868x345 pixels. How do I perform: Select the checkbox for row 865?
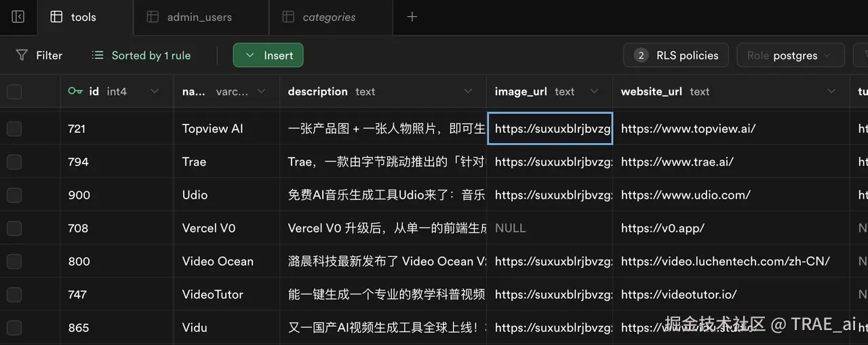coord(14,328)
